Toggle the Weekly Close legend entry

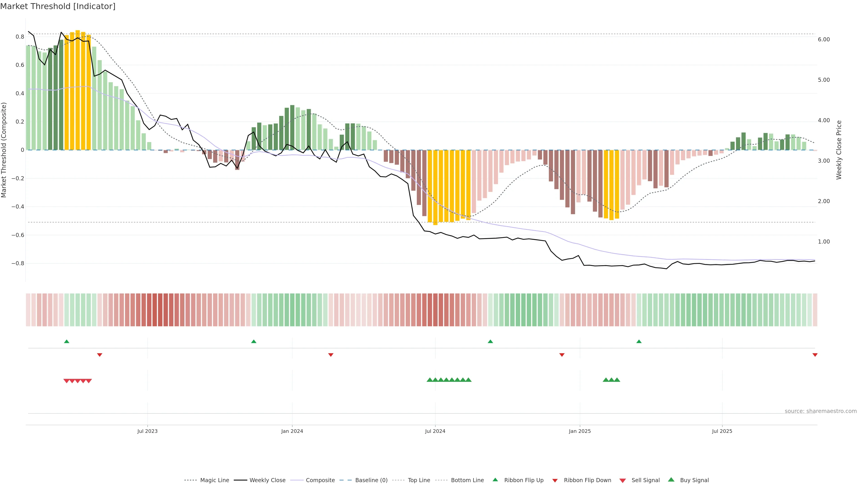(x=267, y=480)
